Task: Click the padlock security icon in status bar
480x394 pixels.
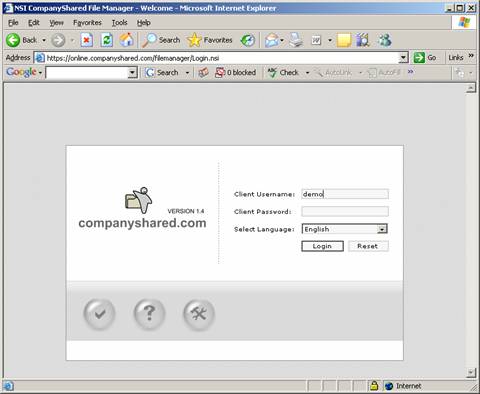Action: coord(374,386)
